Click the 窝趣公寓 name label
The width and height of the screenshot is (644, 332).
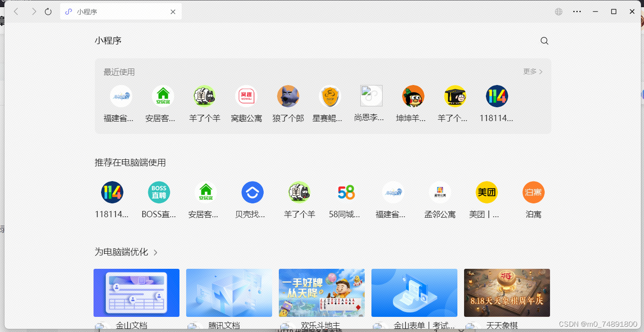(x=246, y=118)
